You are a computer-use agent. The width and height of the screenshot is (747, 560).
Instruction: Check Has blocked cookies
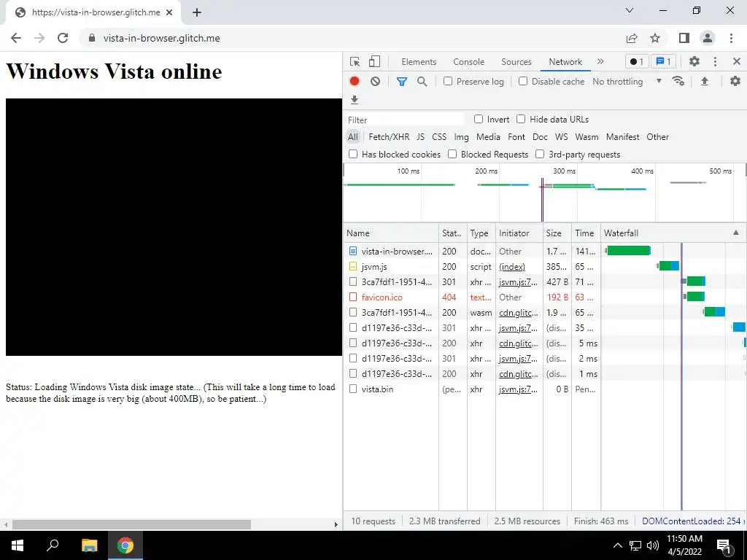click(353, 155)
